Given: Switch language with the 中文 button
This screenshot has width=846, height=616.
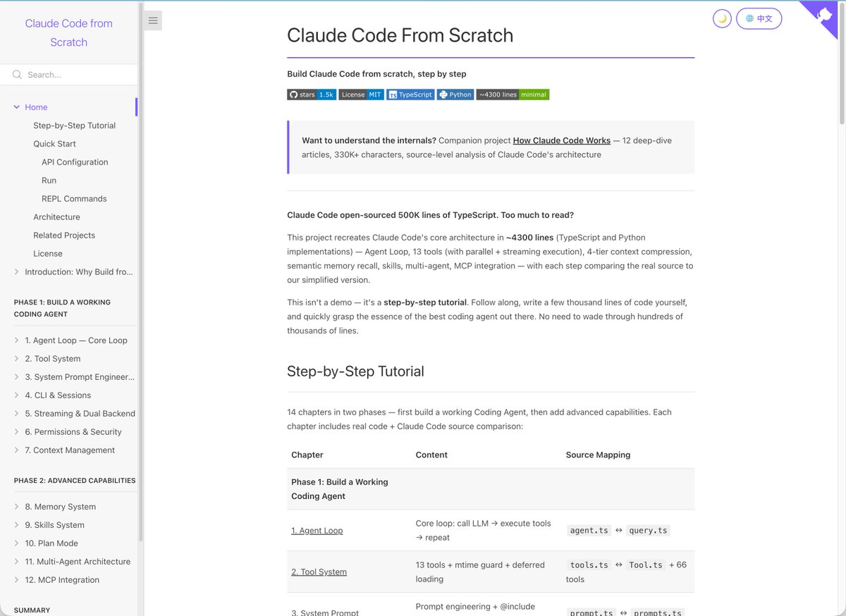Looking at the screenshot, I should pyautogui.click(x=759, y=19).
